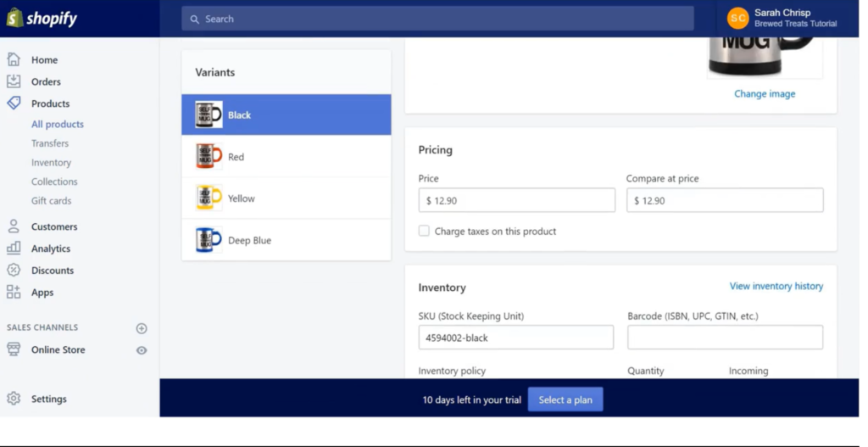The image size is (868, 447).
Task: Enable Charge taxes on this product
Action: click(424, 231)
